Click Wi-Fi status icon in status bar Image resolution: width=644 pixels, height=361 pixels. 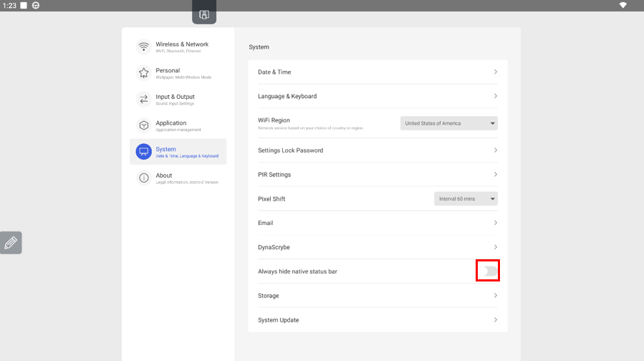623,5
